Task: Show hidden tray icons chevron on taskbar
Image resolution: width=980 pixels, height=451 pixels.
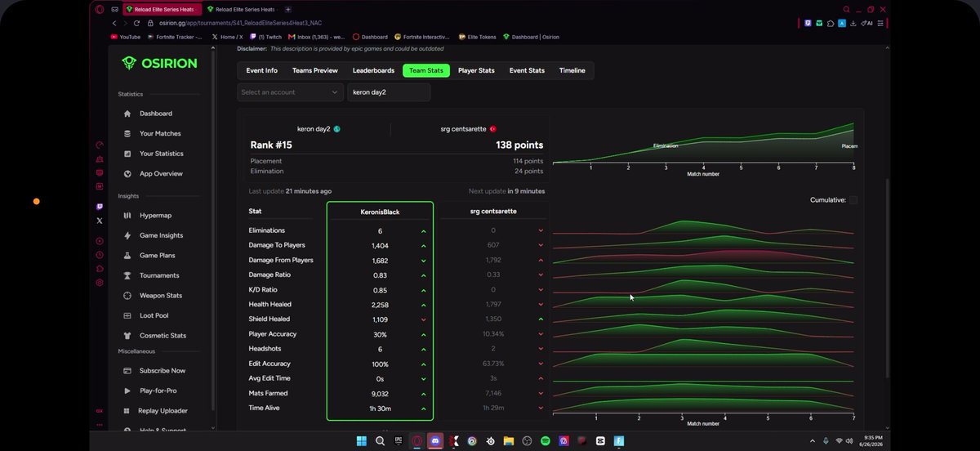Action: [x=813, y=440]
